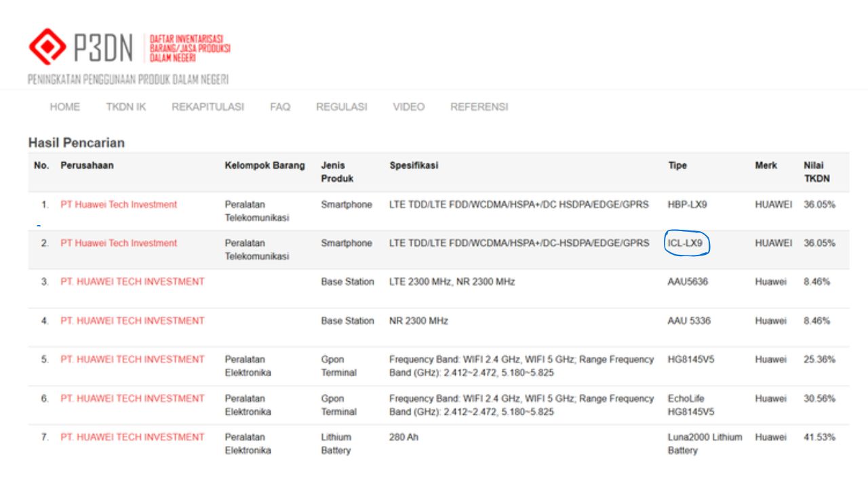Open the REKAPITULASI menu
Viewport: 868px width, 488px height.
click(208, 107)
